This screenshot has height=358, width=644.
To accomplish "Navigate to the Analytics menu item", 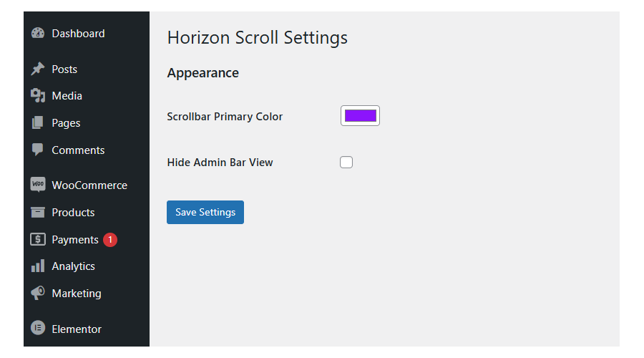I will pos(73,266).
